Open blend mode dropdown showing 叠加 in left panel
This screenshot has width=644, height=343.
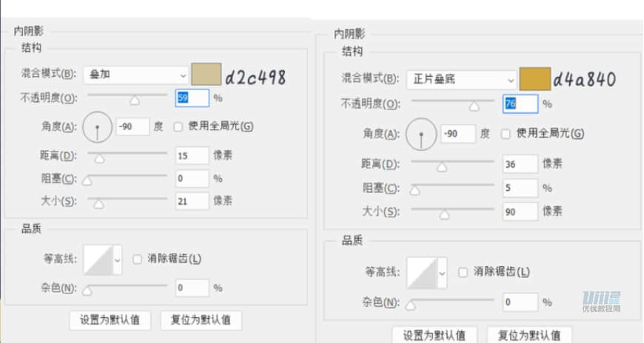[x=136, y=75]
